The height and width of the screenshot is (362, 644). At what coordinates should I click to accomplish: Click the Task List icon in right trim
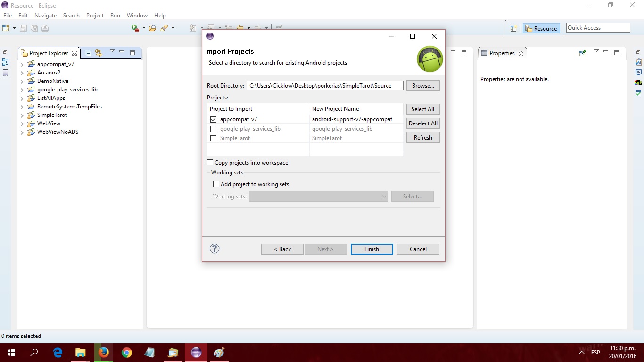638,62
